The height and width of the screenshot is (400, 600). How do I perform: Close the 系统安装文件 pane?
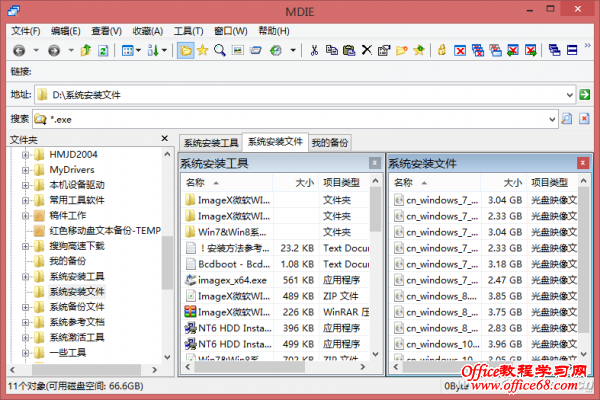(x=583, y=163)
